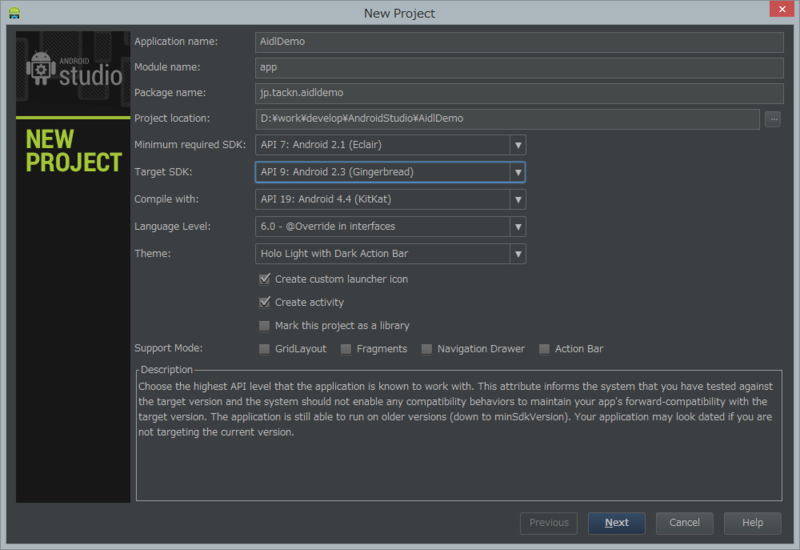Click the API 9 Gingerbread combo box

[390, 172]
